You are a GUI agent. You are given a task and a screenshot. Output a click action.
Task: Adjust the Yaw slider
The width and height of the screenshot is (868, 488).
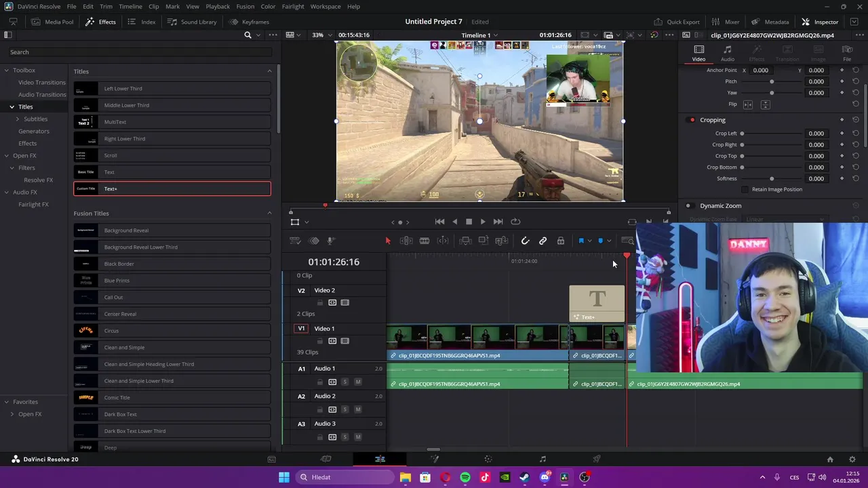[772, 93]
